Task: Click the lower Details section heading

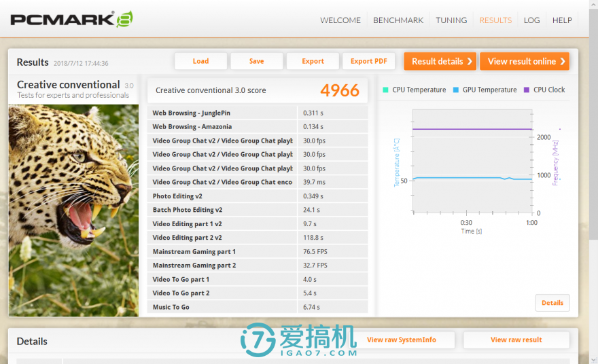Action: click(x=32, y=341)
